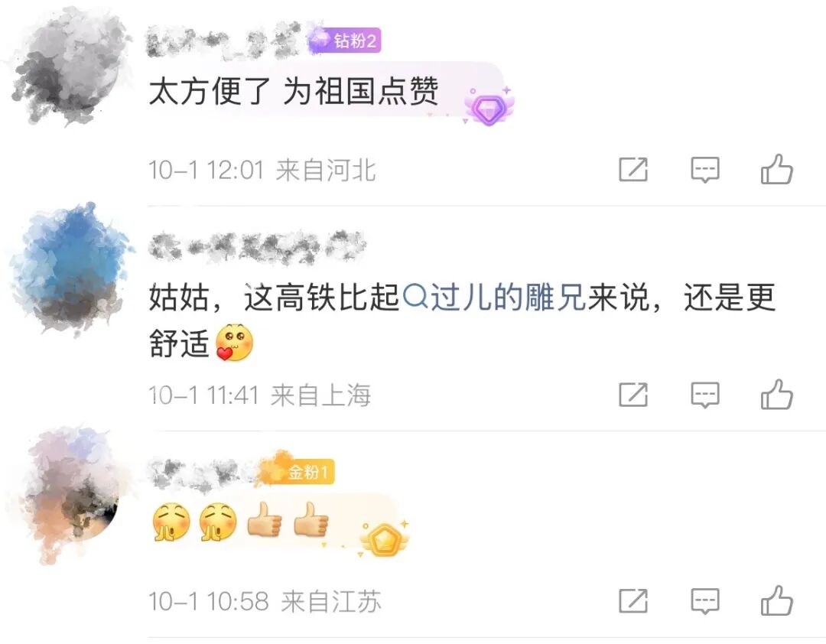Tap the purple diamond bubble decoration

[x=489, y=108]
